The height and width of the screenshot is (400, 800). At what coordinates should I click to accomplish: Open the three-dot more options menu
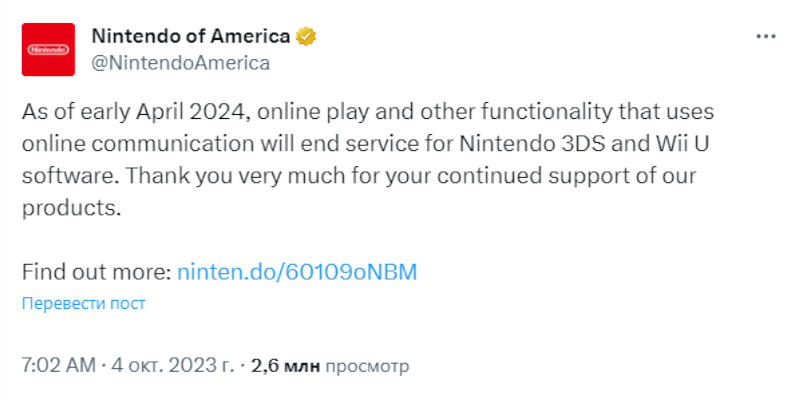pyautogui.click(x=765, y=36)
